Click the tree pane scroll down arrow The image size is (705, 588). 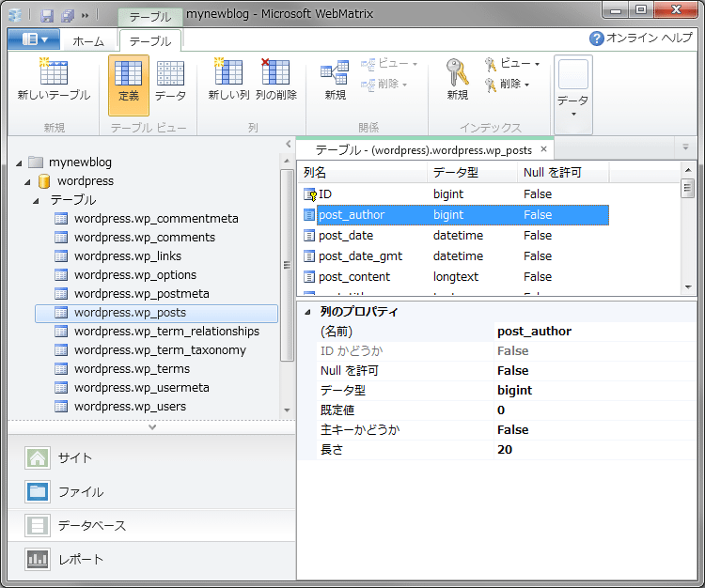tap(287, 410)
